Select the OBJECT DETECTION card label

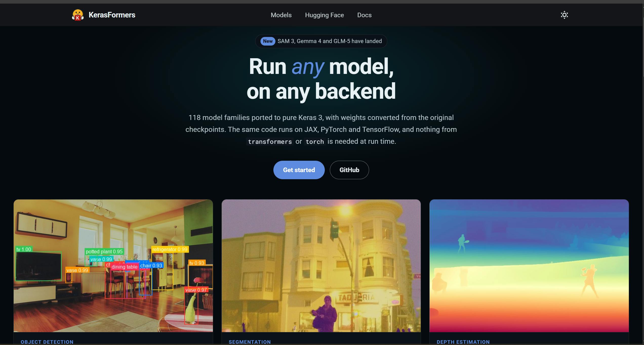[x=47, y=342]
